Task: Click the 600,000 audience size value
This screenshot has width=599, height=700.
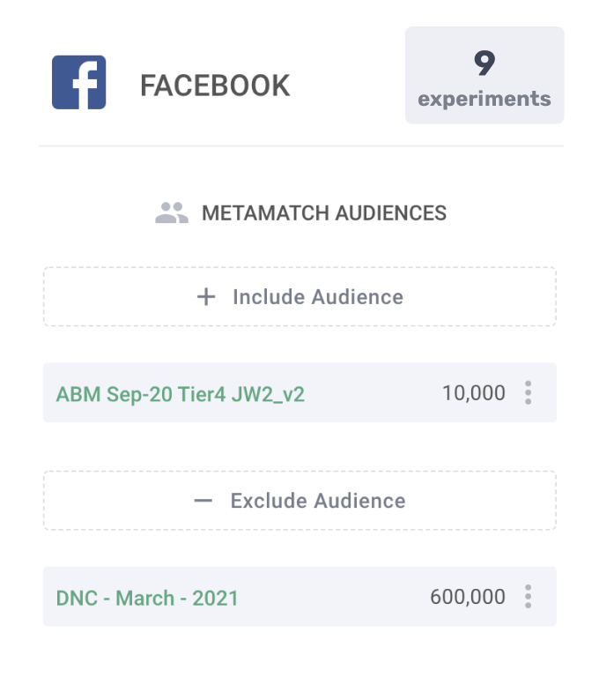Action: tap(468, 598)
